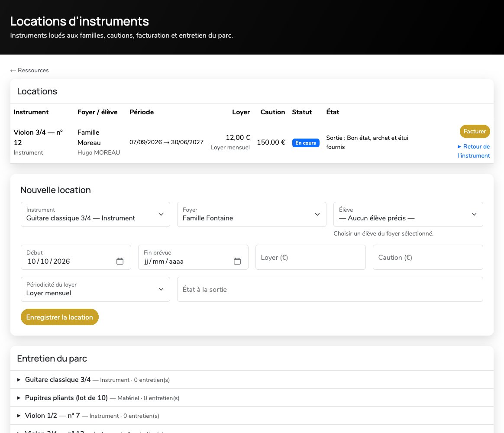Expand Pupitres pliants (lot de 10) row
Viewport: 504px width, 433px height.
tap(252, 397)
